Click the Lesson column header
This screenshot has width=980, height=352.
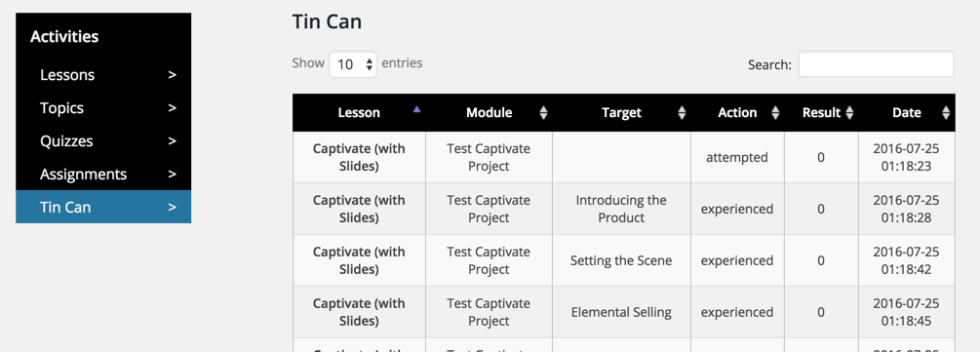coord(360,112)
